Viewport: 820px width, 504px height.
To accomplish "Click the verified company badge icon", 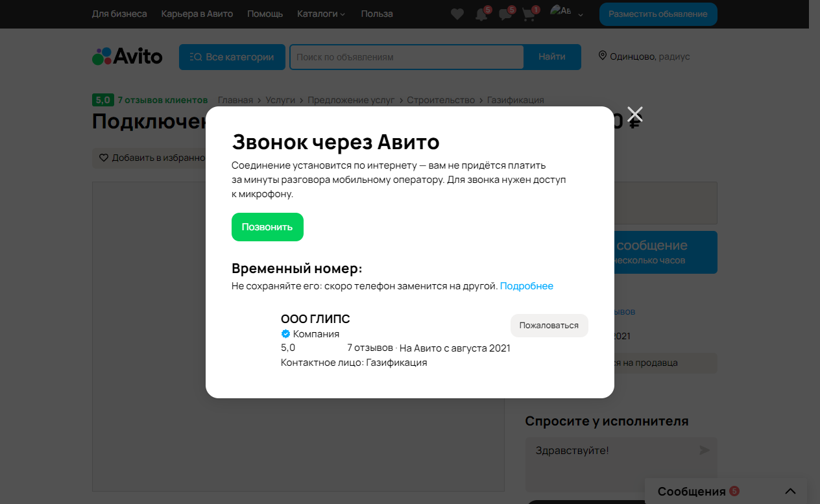I will [285, 334].
